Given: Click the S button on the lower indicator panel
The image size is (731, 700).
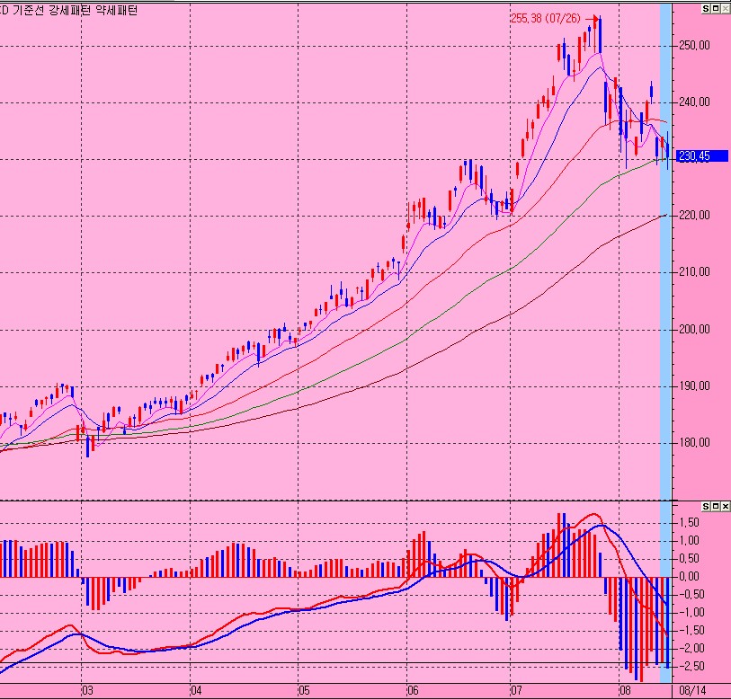Looking at the screenshot, I should [x=705, y=508].
